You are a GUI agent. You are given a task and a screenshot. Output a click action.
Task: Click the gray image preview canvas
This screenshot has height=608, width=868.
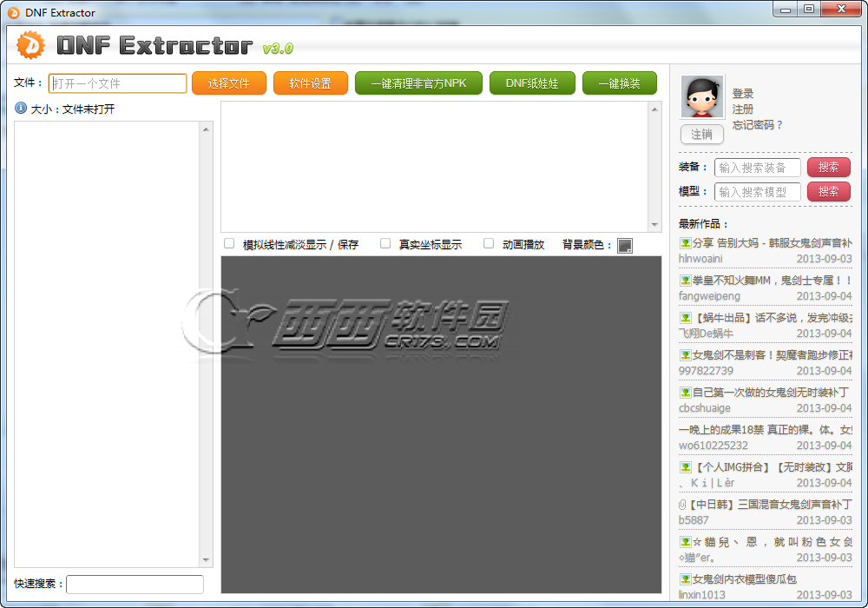(x=441, y=425)
